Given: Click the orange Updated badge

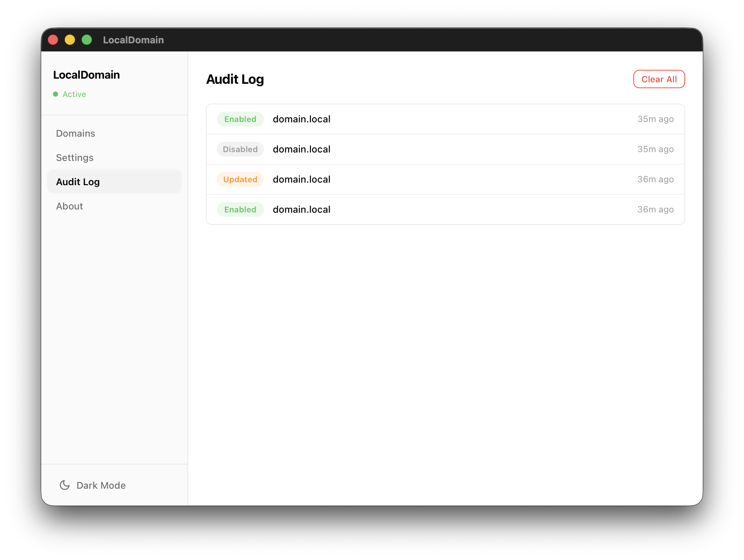Looking at the screenshot, I should (x=240, y=179).
